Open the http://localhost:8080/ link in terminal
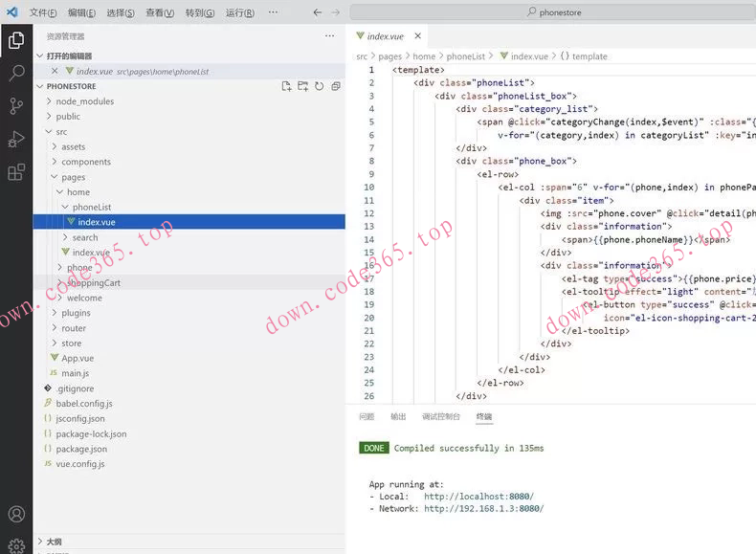 tap(478, 497)
